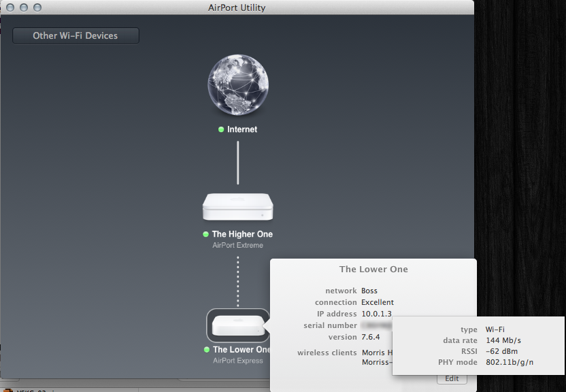Zoom the AirPort Utility window
Screen dimensions: 566x392
37,7
